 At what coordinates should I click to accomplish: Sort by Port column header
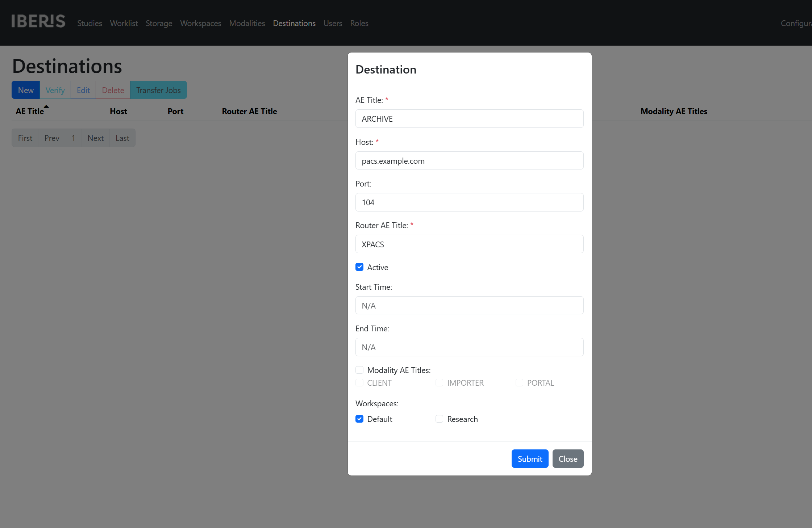point(175,111)
